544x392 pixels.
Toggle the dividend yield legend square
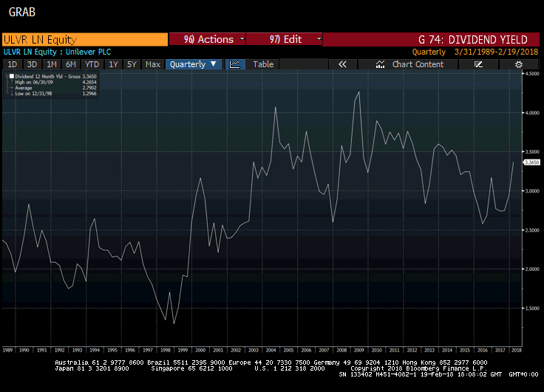10,75
